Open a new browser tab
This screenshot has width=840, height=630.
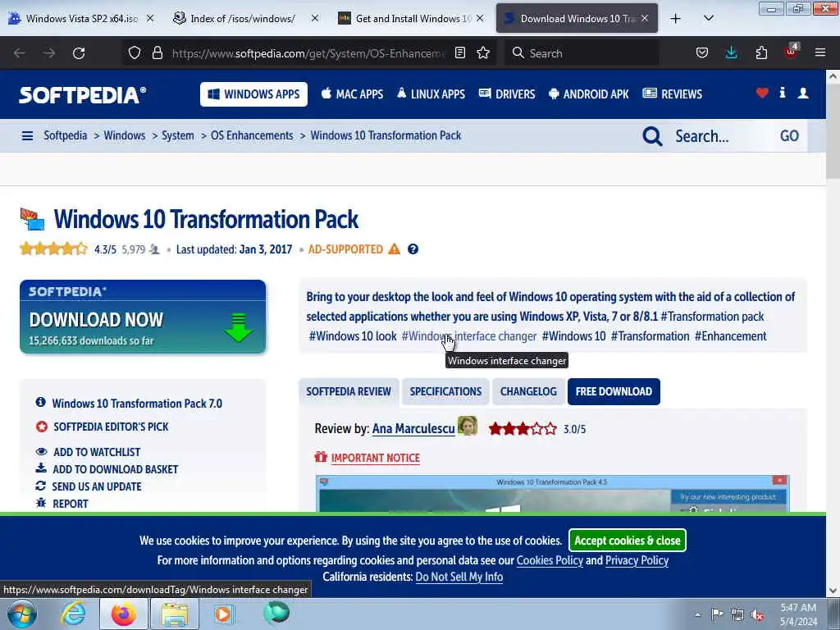coord(676,18)
